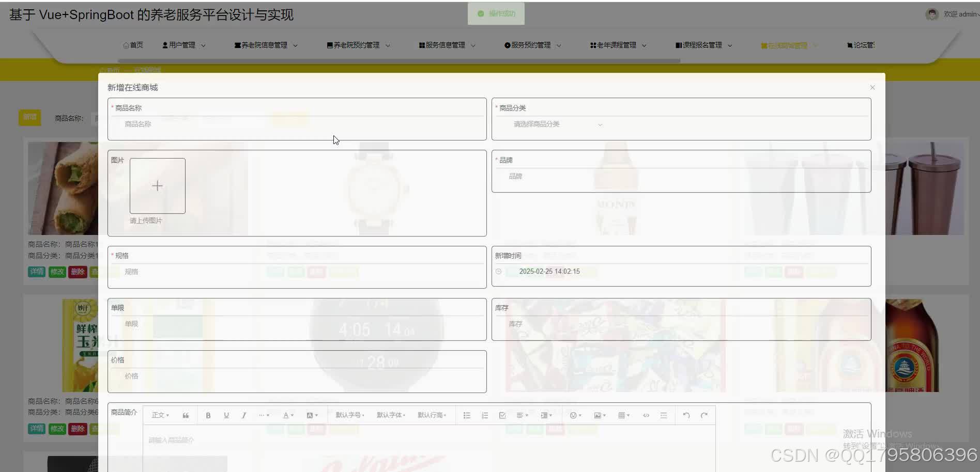Open text alignment options
Image resolution: width=980 pixels, height=472 pixels.
(523, 415)
